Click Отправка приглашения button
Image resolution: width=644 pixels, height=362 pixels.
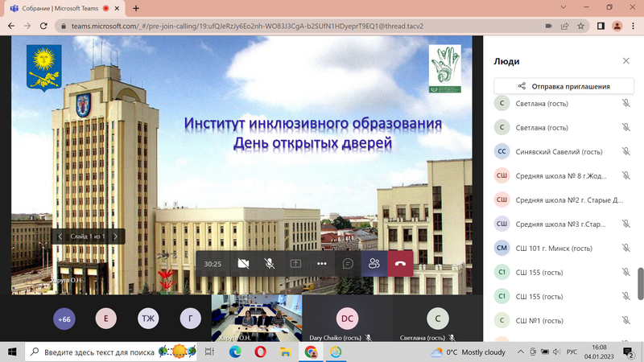(x=563, y=86)
